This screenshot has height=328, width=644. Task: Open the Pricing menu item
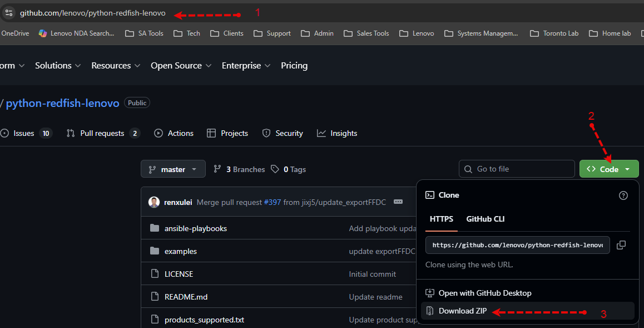pyautogui.click(x=294, y=66)
